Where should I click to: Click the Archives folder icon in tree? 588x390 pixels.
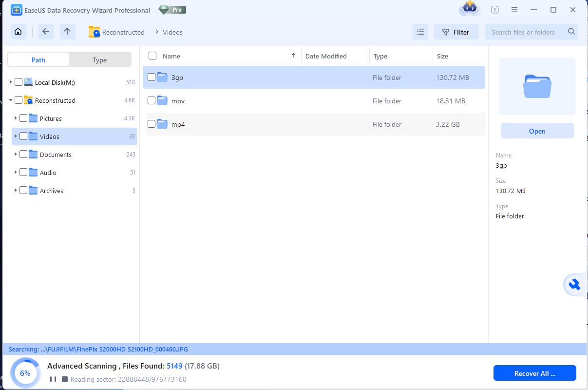(33, 191)
